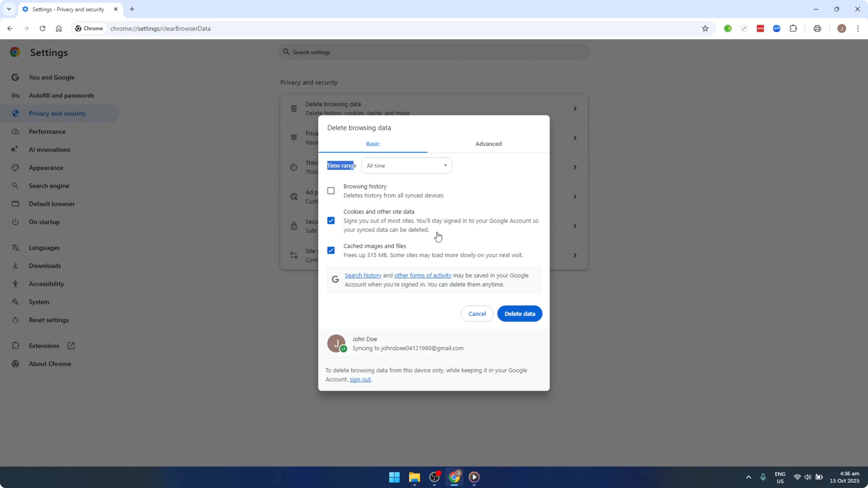The width and height of the screenshot is (868, 488).
Task: Click the Delete data button
Action: click(519, 314)
